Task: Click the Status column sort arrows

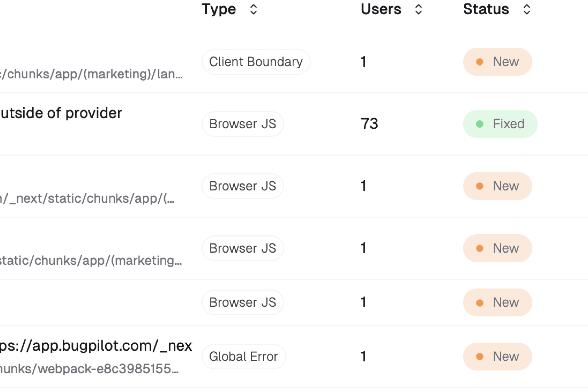Action: click(527, 10)
